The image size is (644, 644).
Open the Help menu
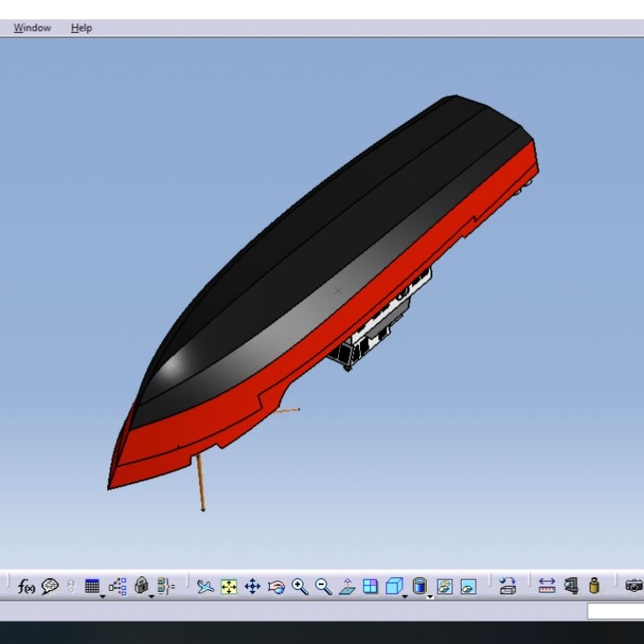81,28
